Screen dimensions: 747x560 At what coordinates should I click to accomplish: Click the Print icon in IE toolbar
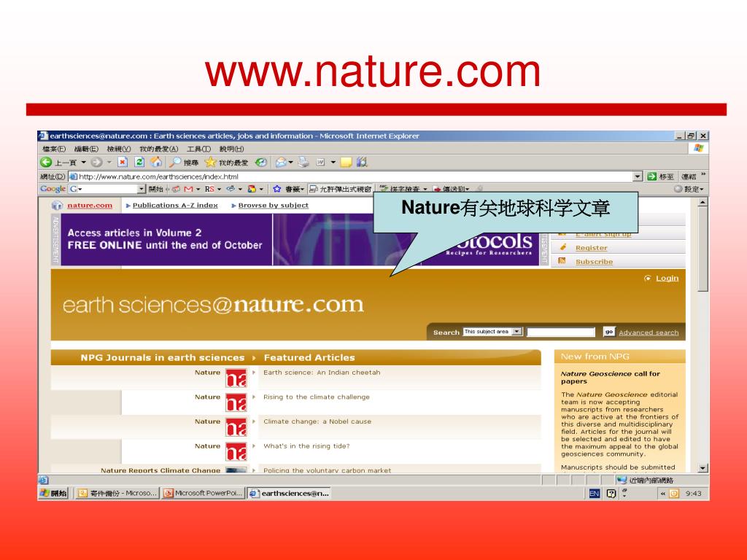[303, 163]
